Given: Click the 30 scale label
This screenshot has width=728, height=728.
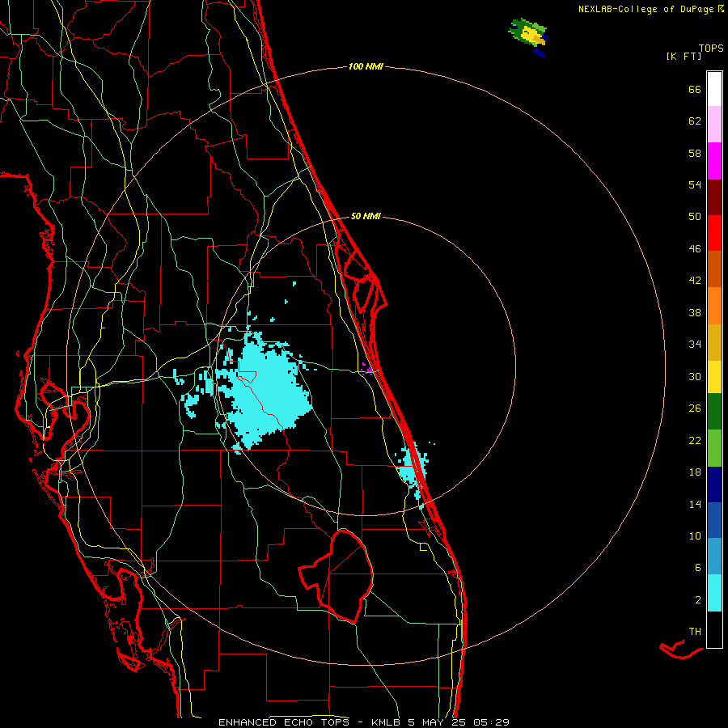Looking at the screenshot, I should tap(695, 376).
